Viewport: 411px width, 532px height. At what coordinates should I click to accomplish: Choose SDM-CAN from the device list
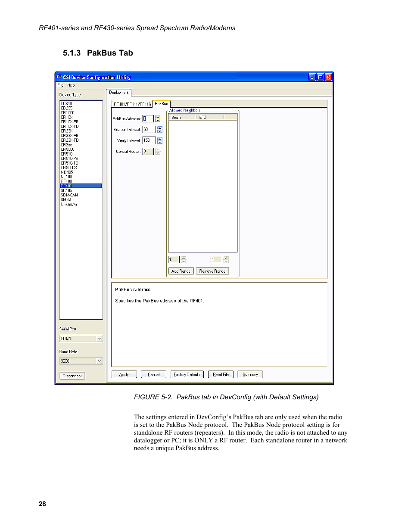(69, 195)
